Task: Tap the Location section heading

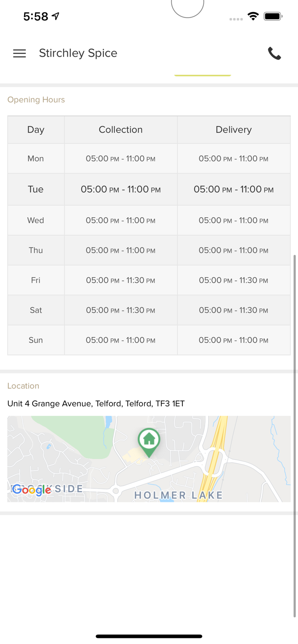Action: (23, 386)
